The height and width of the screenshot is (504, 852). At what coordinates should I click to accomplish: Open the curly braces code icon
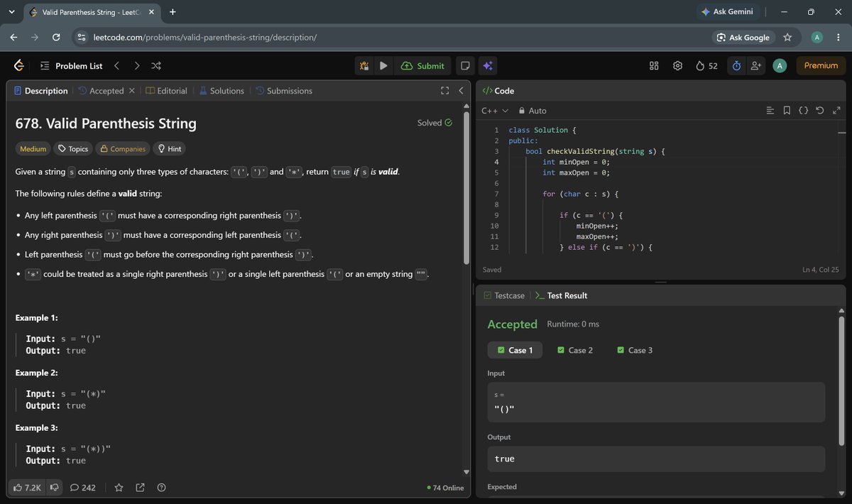click(x=803, y=111)
